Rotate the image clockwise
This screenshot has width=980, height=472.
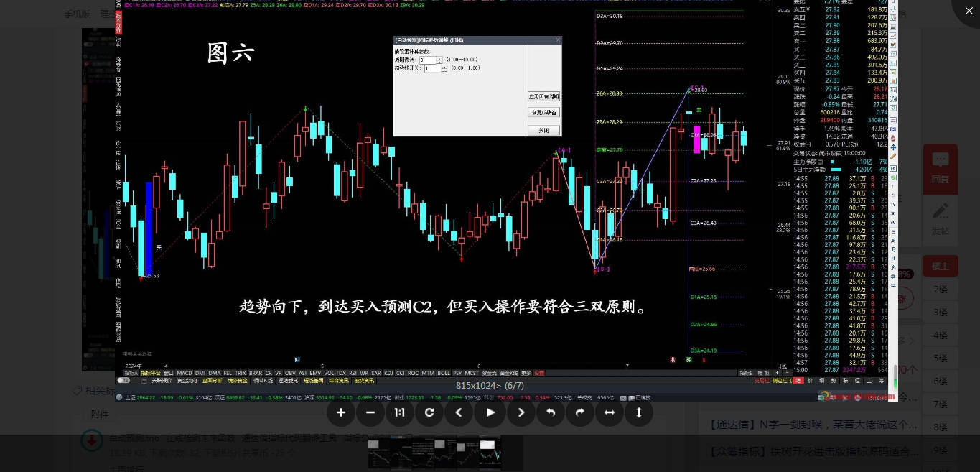(580, 412)
